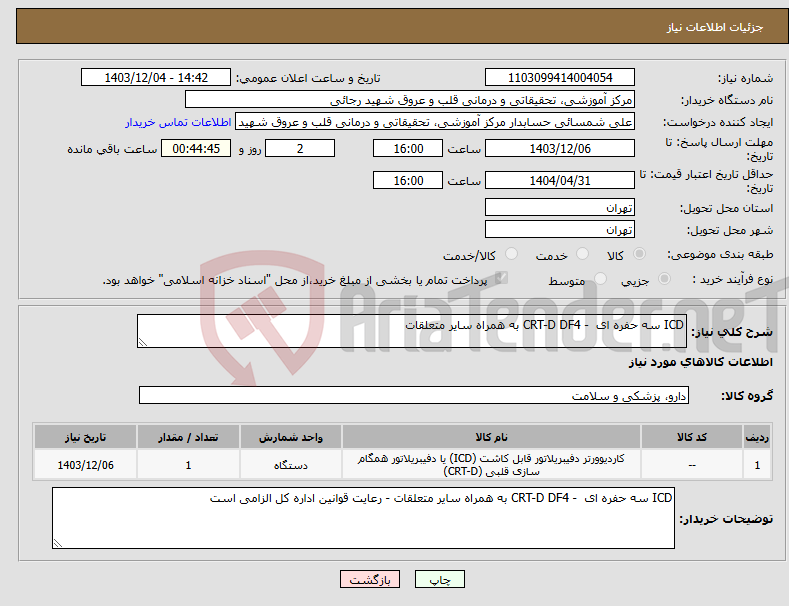Image resolution: width=789 pixels, height=606 pixels.
Task: Click the گروه کالا field دارو، پزشکی و سلامت
Action: click(x=414, y=396)
